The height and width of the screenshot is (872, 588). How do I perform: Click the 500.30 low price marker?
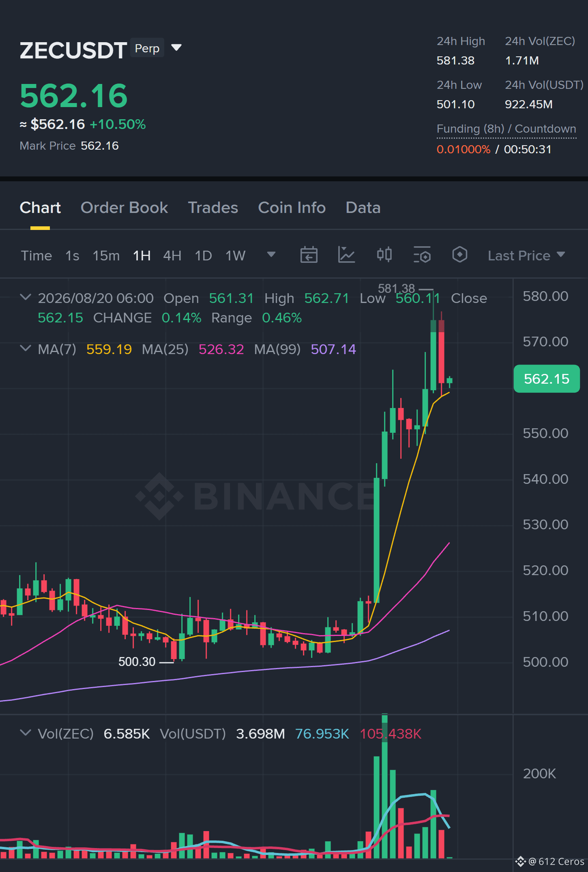[137, 662]
